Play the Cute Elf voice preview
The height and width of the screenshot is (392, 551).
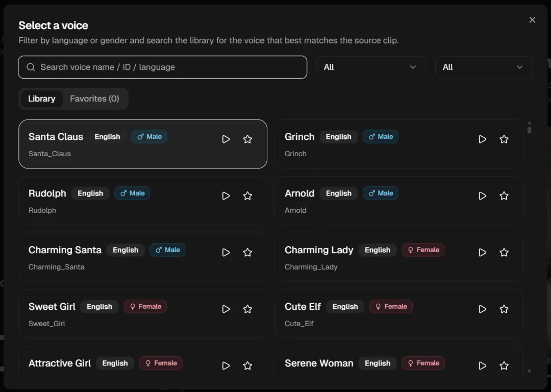482,309
